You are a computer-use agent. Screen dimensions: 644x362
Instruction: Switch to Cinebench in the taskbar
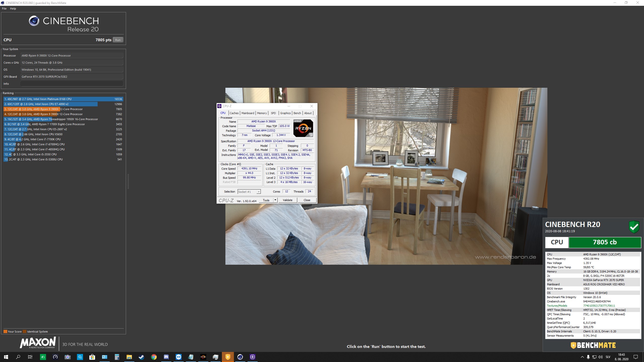(240, 357)
